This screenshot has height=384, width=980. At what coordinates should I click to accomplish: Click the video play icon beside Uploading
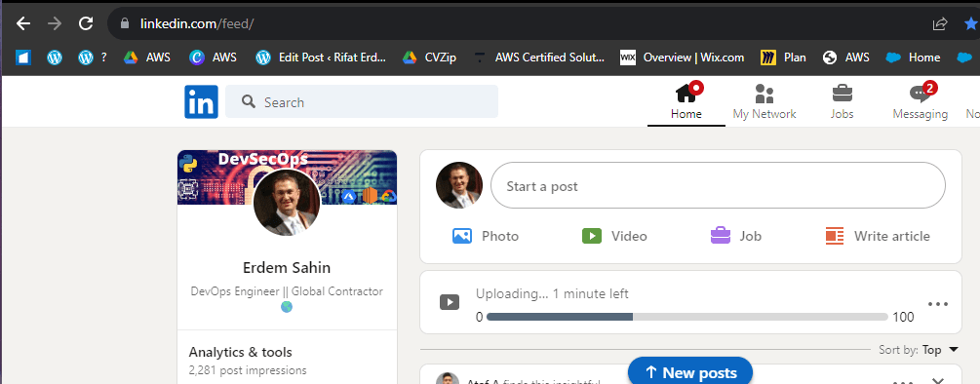point(450,303)
